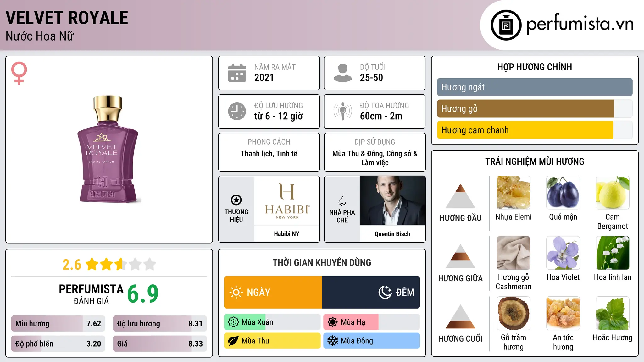
Task: Click the green Perfumista score 6.9
Action: tap(143, 294)
